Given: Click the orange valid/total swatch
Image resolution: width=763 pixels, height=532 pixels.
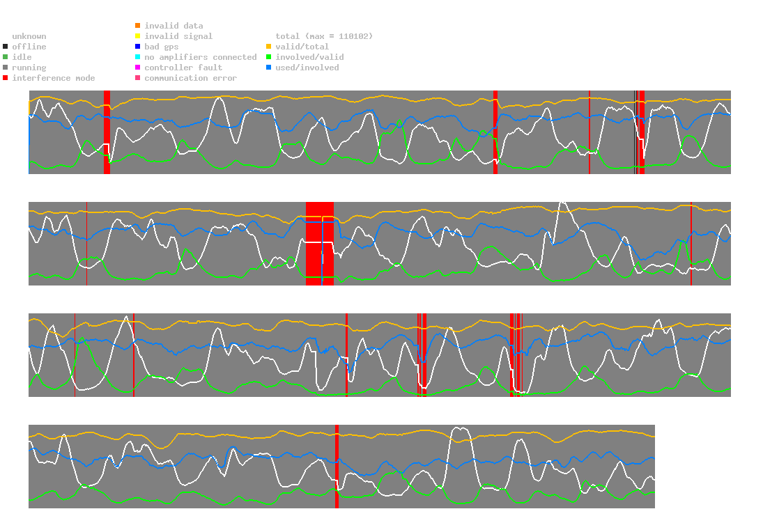Looking at the screenshot, I should [268, 47].
